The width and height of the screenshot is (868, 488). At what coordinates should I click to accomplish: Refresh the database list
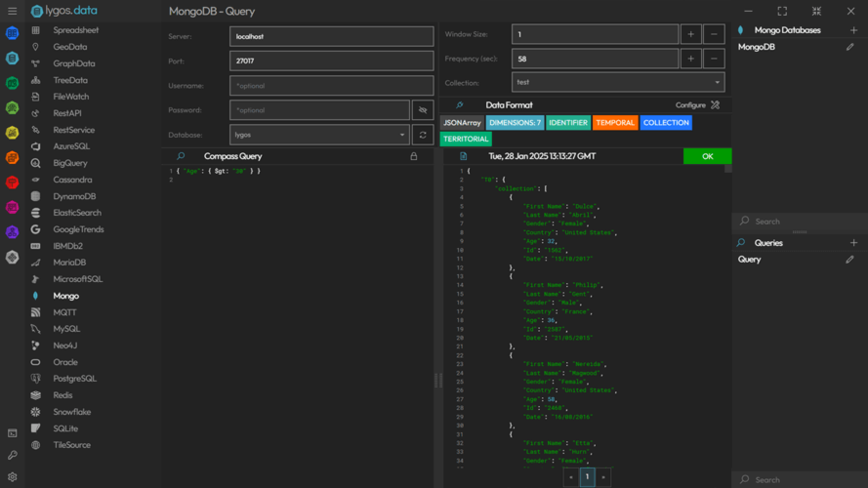(423, 135)
